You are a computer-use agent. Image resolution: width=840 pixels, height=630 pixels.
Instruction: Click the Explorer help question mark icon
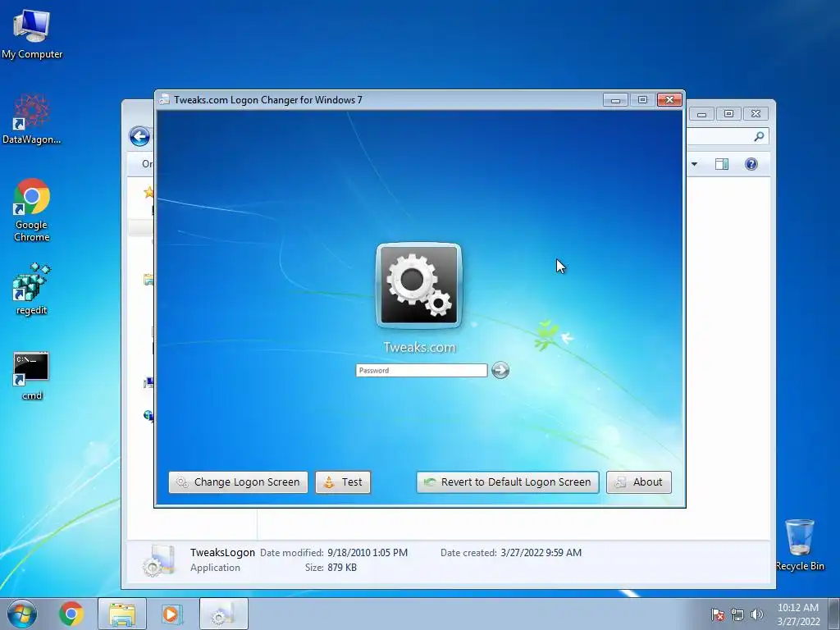click(751, 164)
